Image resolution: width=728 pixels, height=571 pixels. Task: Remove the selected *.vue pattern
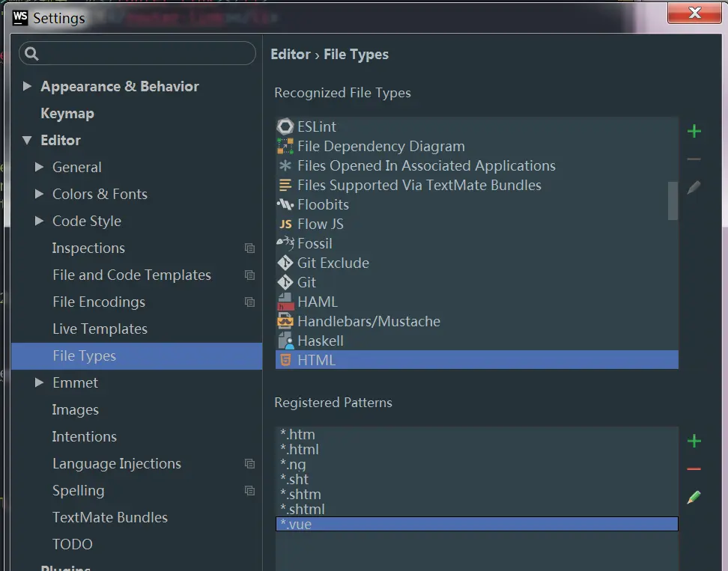[x=694, y=469]
